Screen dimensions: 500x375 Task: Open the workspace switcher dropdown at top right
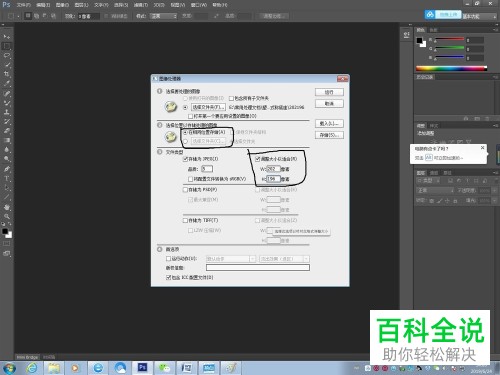pyautogui.click(x=479, y=16)
